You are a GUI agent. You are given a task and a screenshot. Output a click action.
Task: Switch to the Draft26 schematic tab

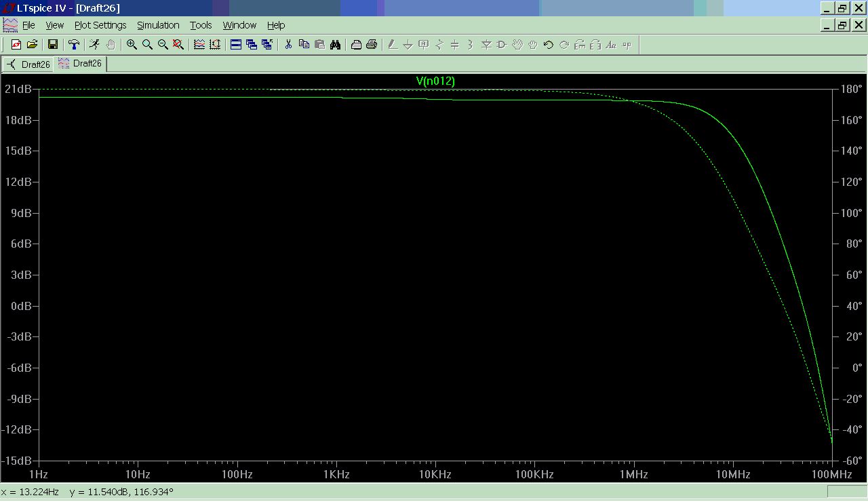point(28,64)
